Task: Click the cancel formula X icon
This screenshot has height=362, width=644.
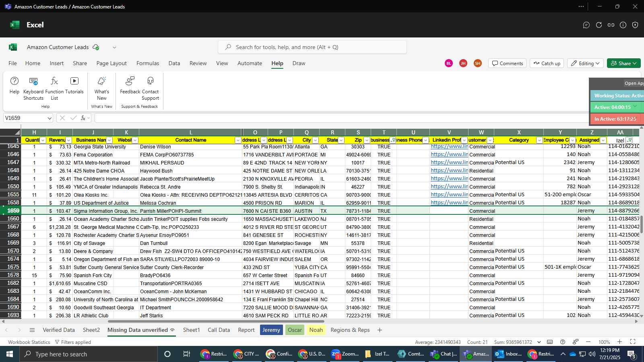Action: (x=62, y=118)
